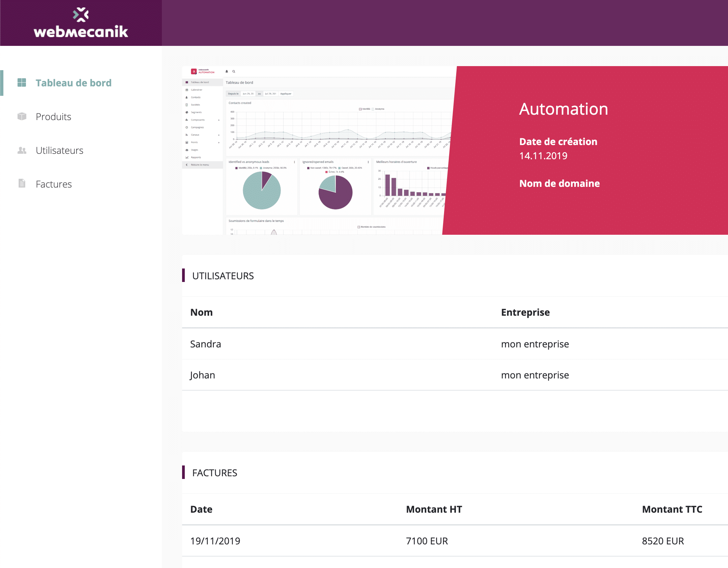728x568 pixels.
Task: Click the Produits box icon
Action: 22,116
